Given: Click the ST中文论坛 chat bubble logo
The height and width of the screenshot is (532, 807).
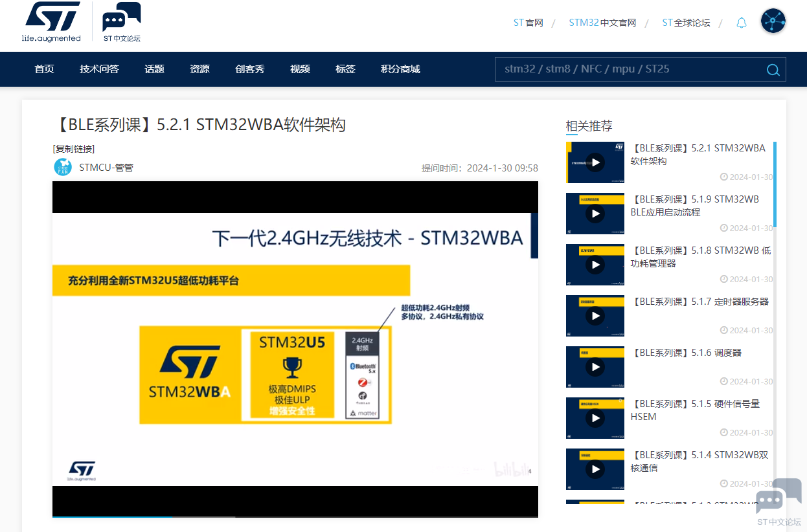Looking at the screenshot, I should pos(122,22).
